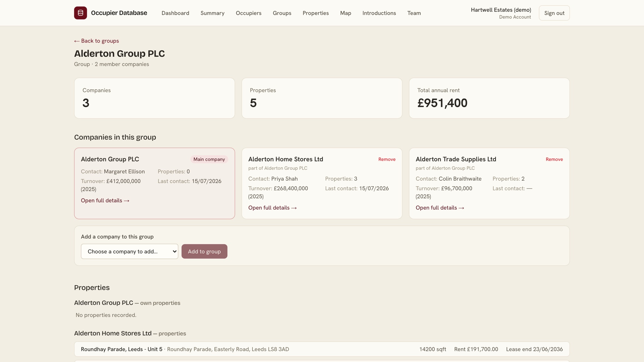Sign out of the demo account
The height and width of the screenshot is (362, 644).
pyautogui.click(x=554, y=13)
